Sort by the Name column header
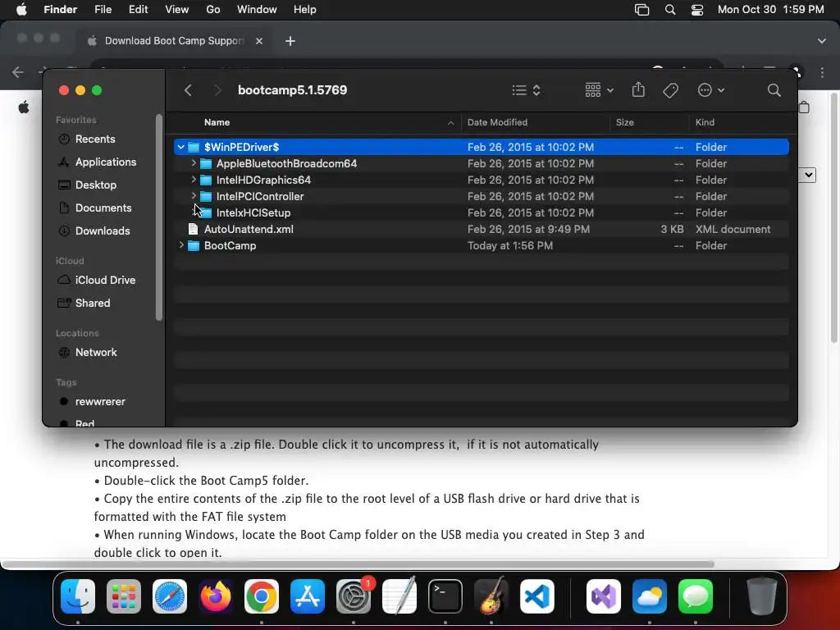The width and height of the screenshot is (840, 630). (217, 122)
